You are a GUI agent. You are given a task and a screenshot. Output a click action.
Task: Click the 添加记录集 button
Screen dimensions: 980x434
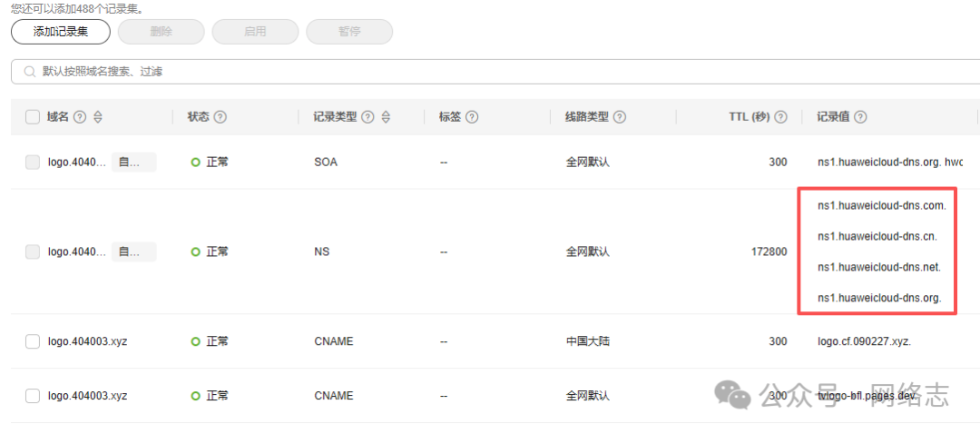[x=61, y=32]
